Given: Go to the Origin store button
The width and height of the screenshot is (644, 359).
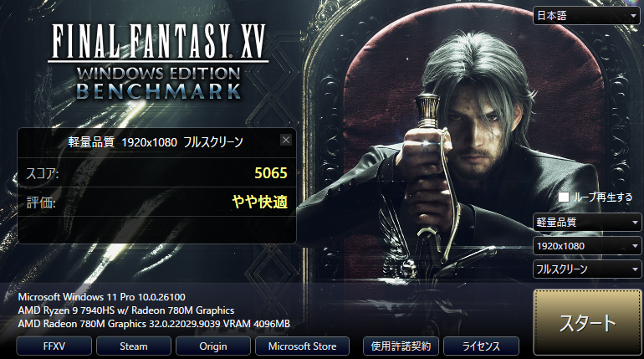Looking at the screenshot, I should (x=213, y=346).
